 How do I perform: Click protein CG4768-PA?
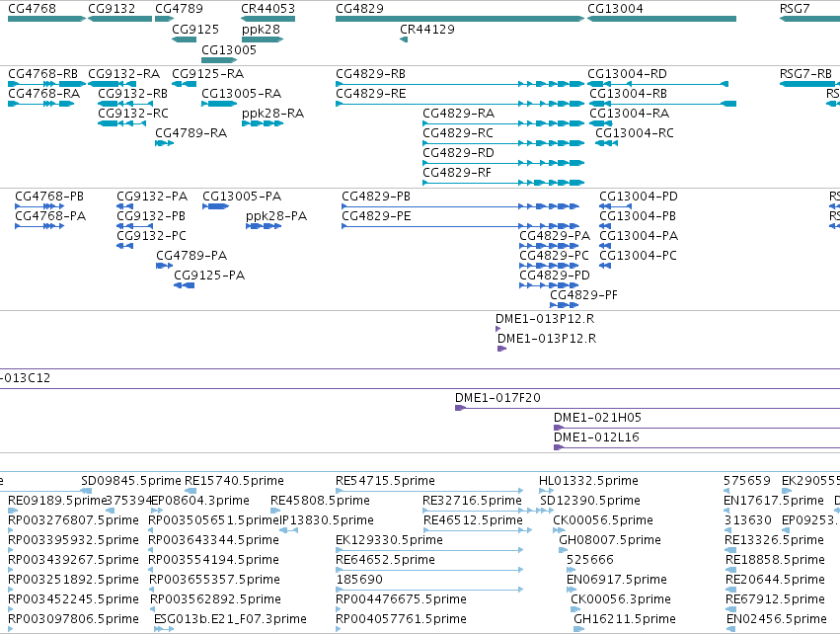point(50,216)
